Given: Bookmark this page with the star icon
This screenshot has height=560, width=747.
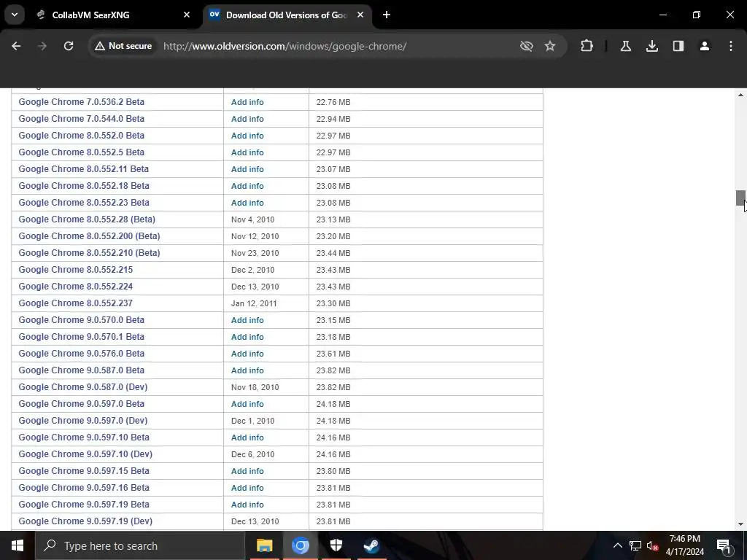Looking at the screenshot, I should [550, 46].
